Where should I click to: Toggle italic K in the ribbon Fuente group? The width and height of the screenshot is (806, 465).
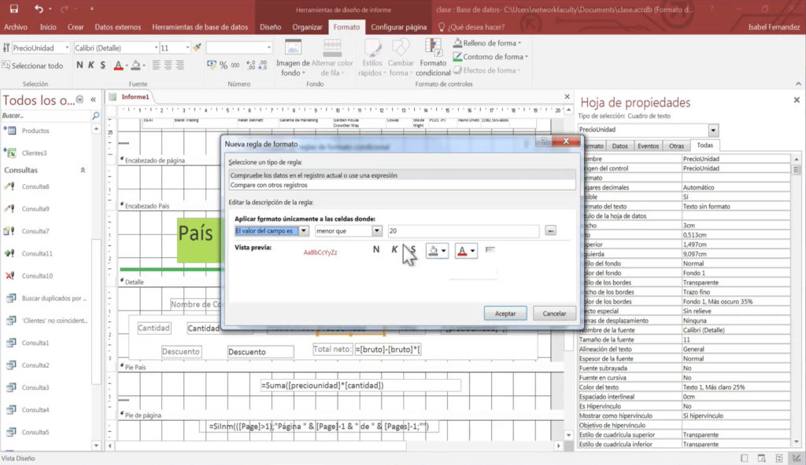tap(91, 65)
